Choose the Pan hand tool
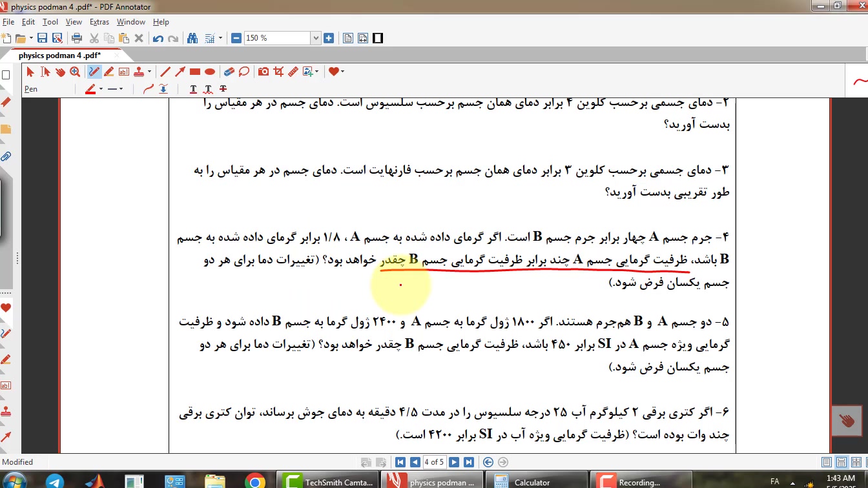Viewport: 868px width, 488px height. pyautogui.click(x=60, y=72)
